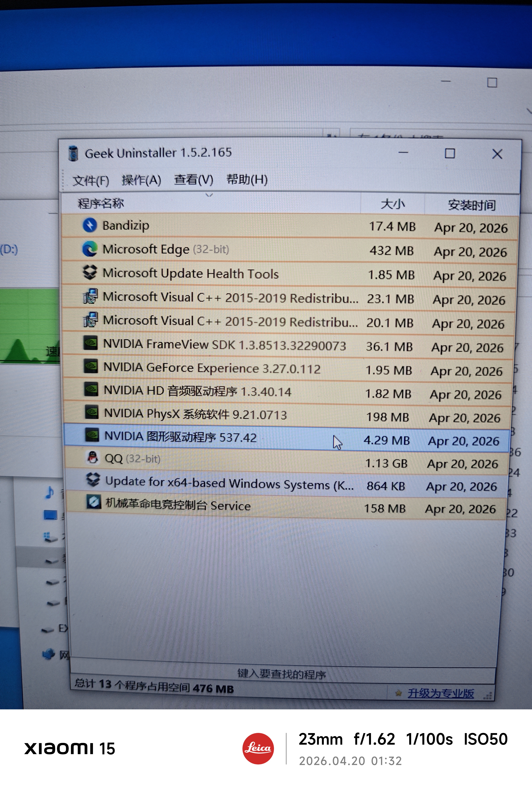The width and height of the screenshot is (532, 788).
Task: Click the 432 MB size value
Action: click(392, 251)
